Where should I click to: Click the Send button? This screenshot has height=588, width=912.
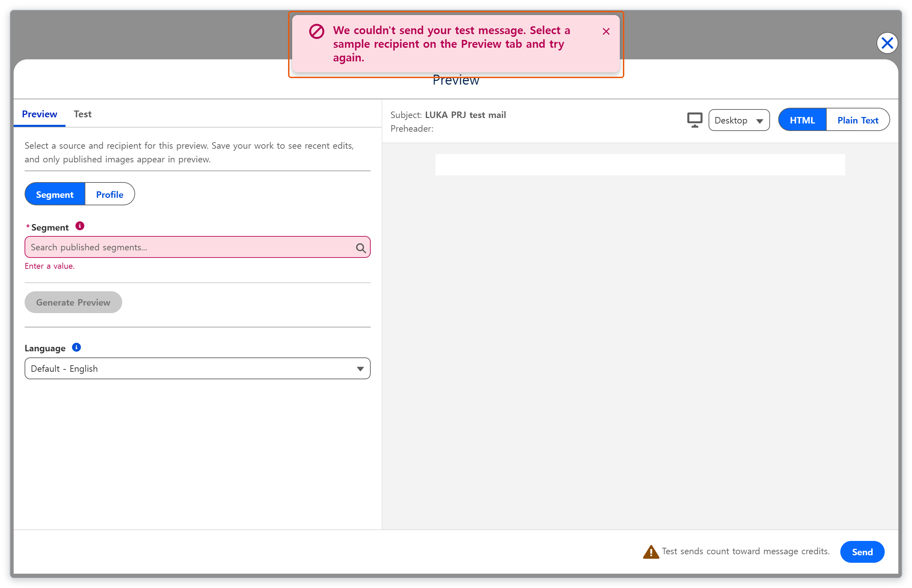(x=862, y=552)
